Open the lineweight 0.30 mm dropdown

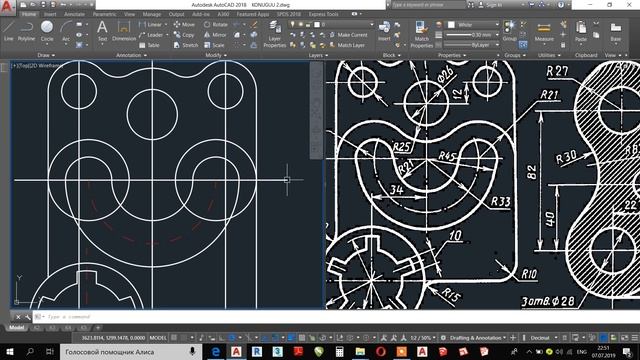tap(471, 35)
